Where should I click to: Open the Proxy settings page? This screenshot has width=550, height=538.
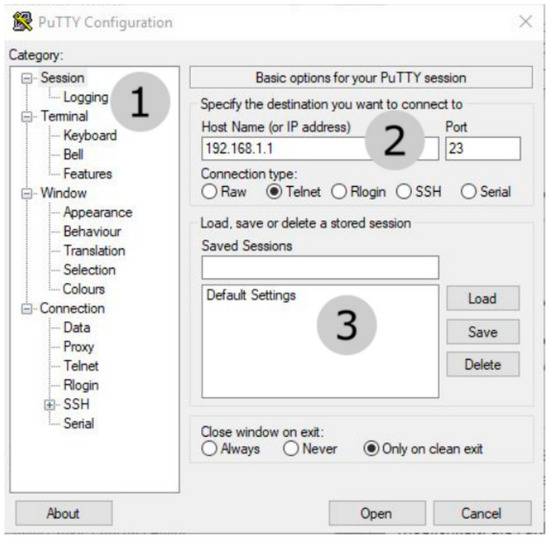79,347
